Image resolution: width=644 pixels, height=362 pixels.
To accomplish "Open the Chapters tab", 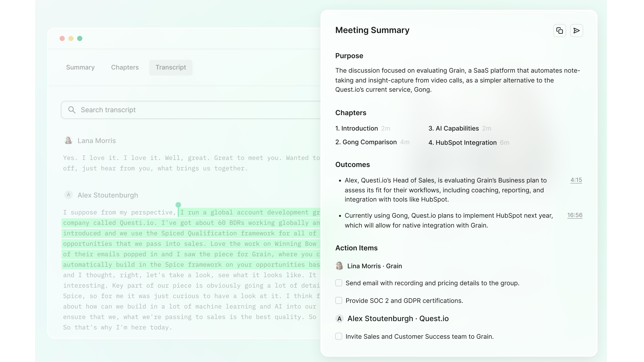I will coord(125,67).
